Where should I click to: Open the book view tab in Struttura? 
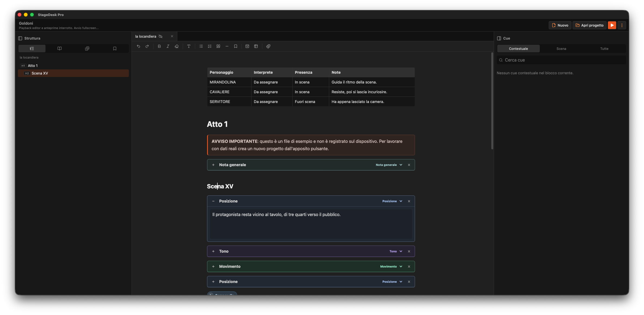click(x=60, y=49)
